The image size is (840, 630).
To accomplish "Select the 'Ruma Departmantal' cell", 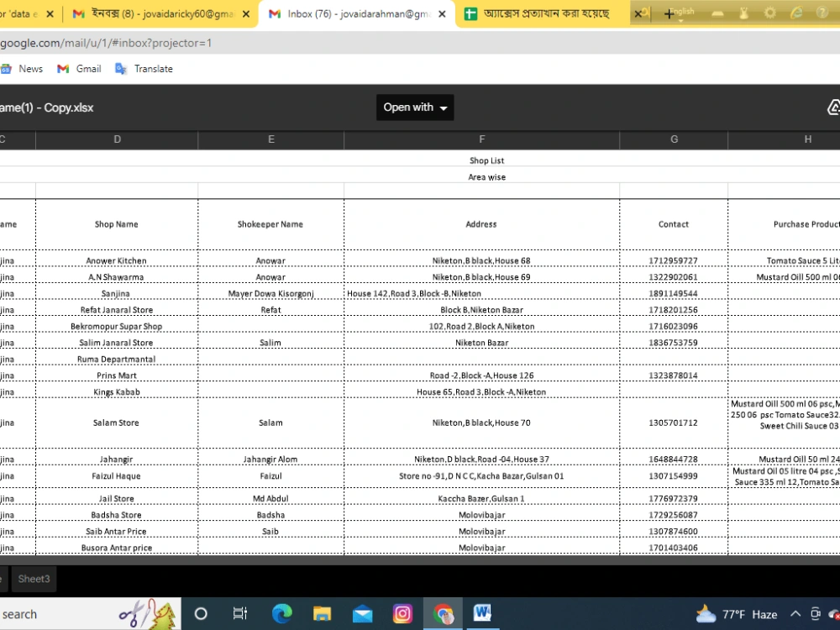I will [x=116, y=359].
